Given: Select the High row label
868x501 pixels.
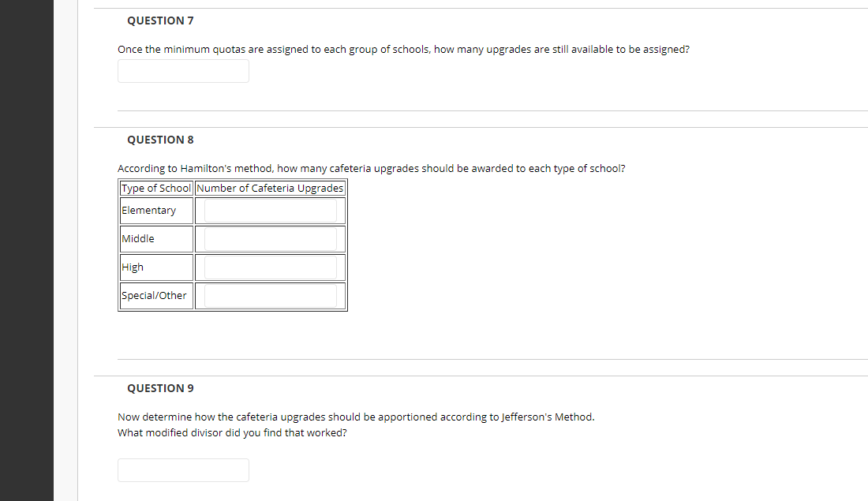Looking at the screenshot, I should tap(130, 267).
